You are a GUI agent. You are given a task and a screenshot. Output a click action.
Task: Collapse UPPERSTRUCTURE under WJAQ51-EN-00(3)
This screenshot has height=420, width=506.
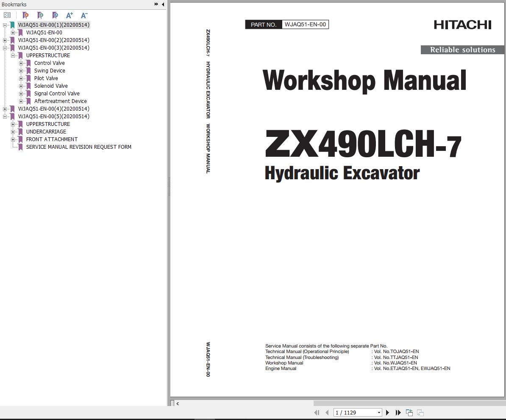click(13, 56)
